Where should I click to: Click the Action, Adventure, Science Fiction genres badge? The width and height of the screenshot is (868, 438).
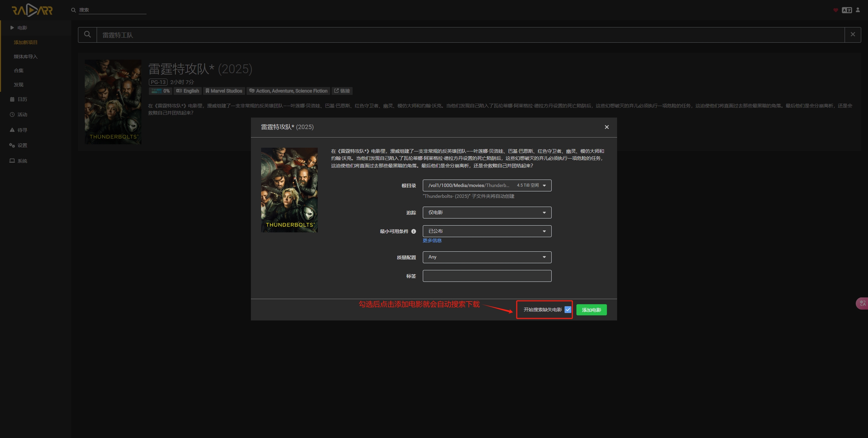(288, 91)
